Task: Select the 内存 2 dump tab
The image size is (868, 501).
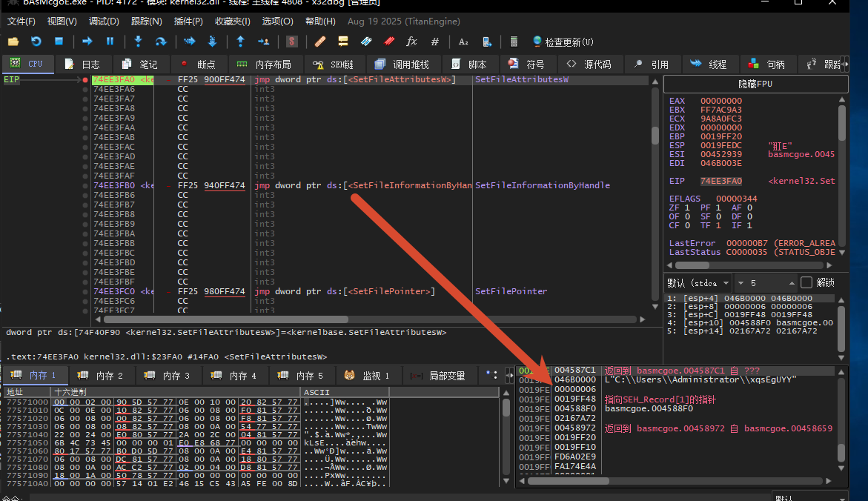Action: point(101,375)
